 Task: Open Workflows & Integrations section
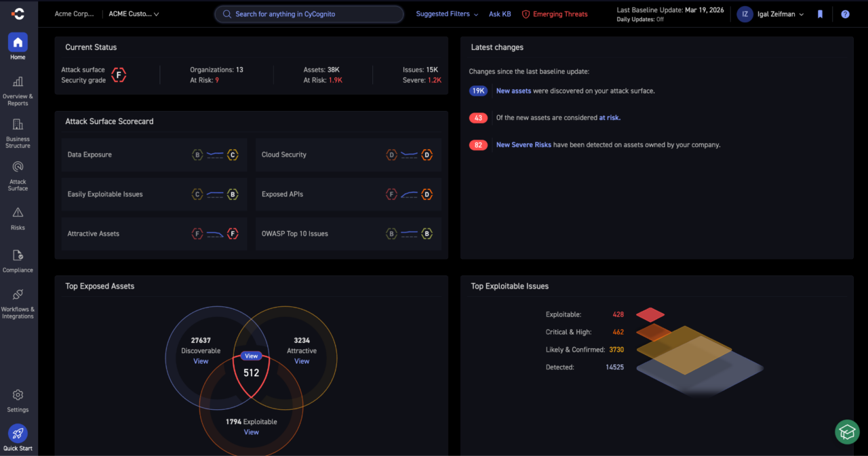[x=18, y=295]
